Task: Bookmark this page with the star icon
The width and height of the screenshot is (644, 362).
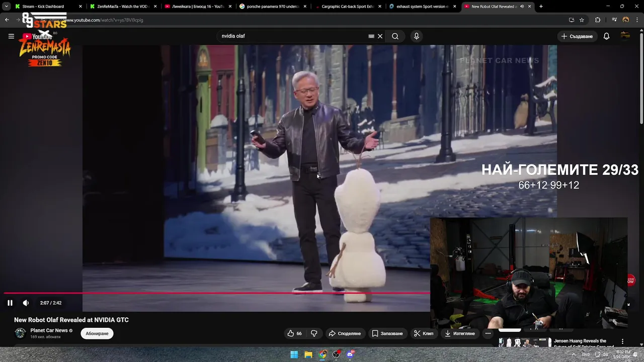Action: pyautogui.click(x=582, y=20)
